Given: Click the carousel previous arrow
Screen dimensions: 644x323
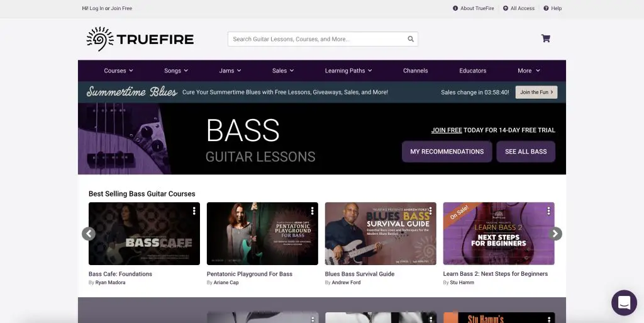Looking at the screenshot, I should click(89, 234).
